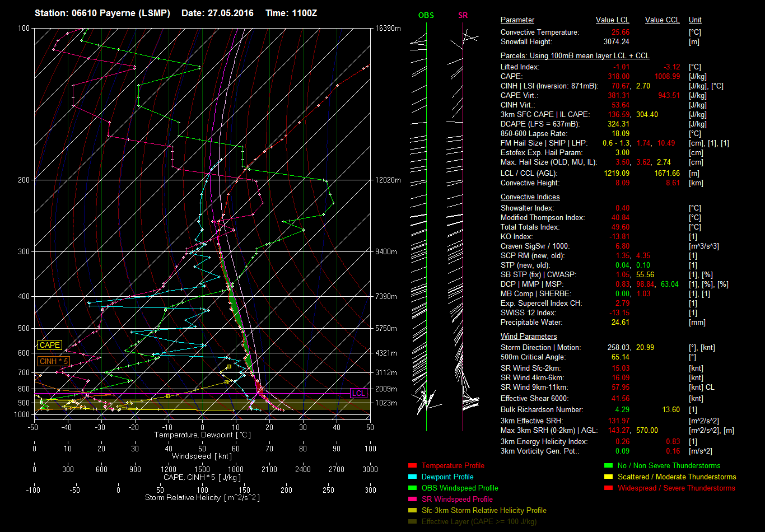This screenshot has height=532, width=765.
Task: Click the cyan Dewpoint Profile legend swatch
Action: 413,477
